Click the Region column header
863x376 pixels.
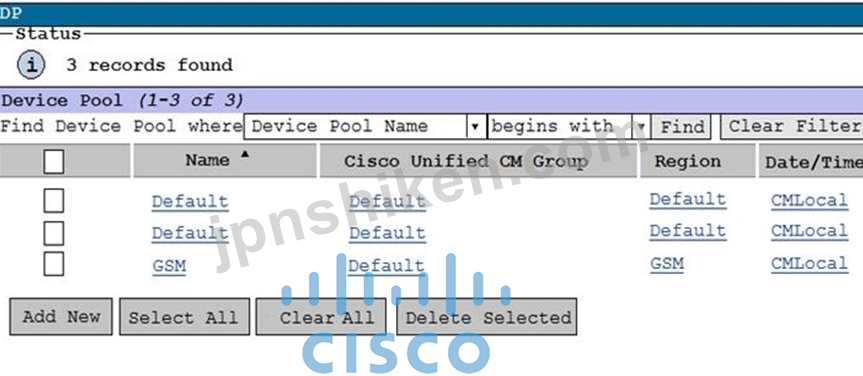coord(687,161)
